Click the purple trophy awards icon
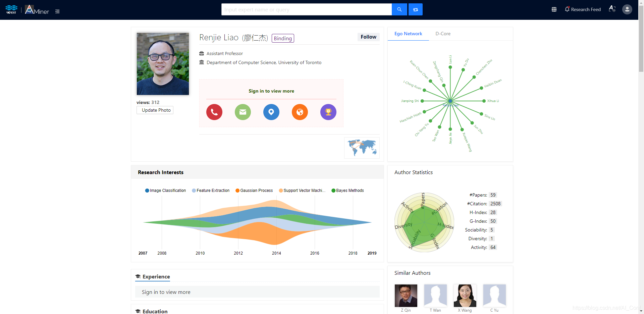Image resolution: width=644 pixels, height=314 pixels. pos(328,112)
